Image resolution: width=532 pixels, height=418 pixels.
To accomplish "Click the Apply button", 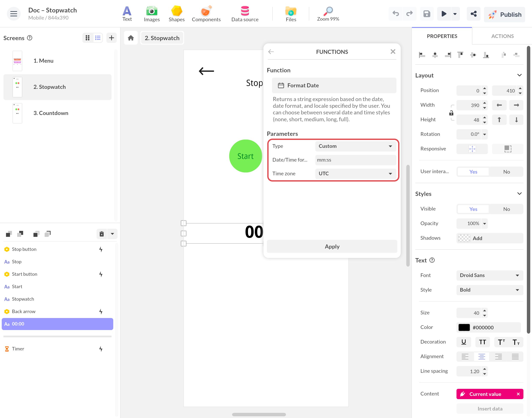I will pos(332,246).
